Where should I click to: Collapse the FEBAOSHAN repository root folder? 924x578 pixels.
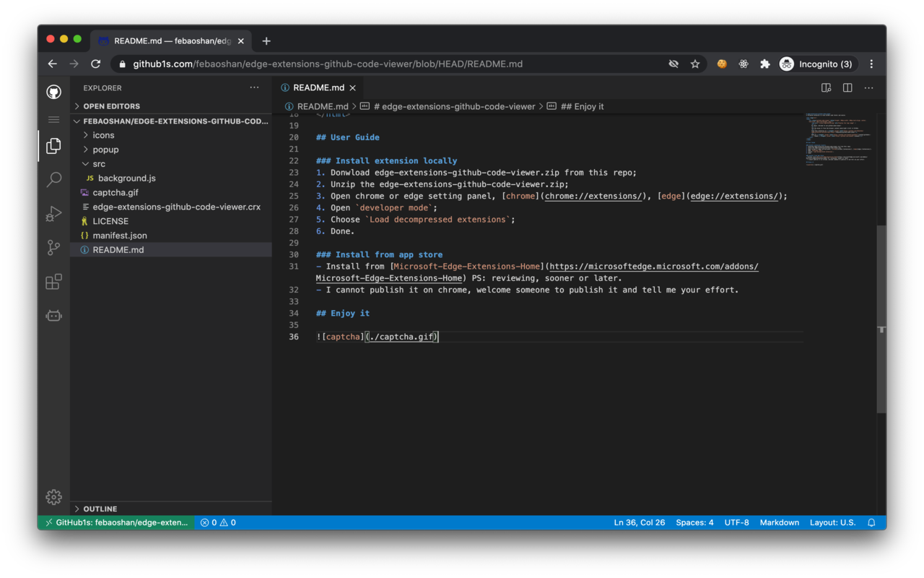click(x=171, y=121)
